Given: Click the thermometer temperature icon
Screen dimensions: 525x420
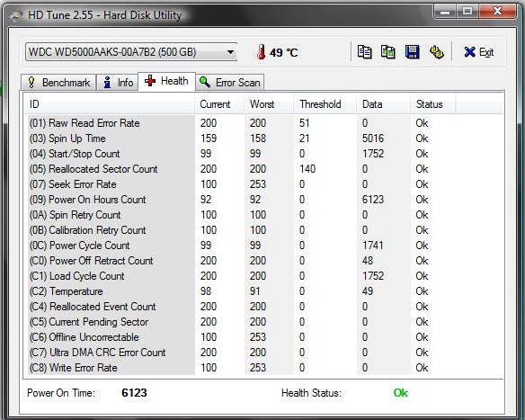Looking at the screenshot, I should click(262, 52).
